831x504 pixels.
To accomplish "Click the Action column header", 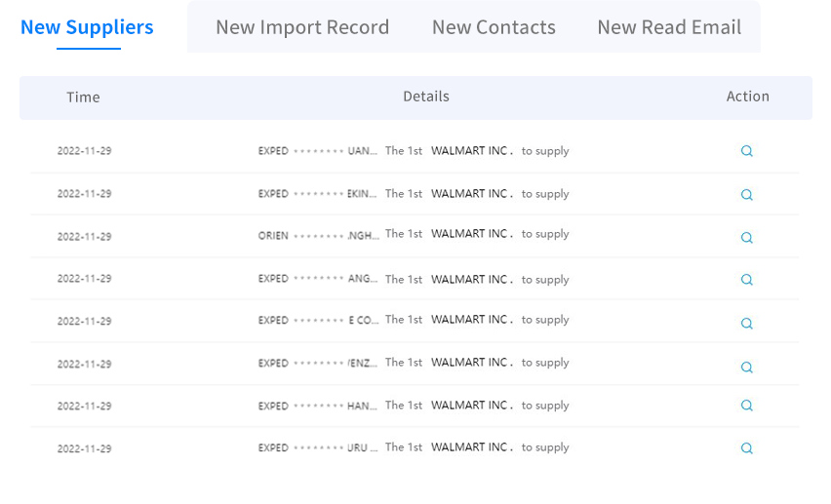I will (x=747, y=97).
